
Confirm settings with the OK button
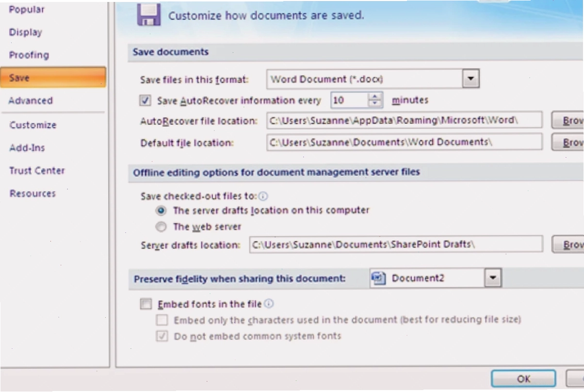click(x=523, y=379)
